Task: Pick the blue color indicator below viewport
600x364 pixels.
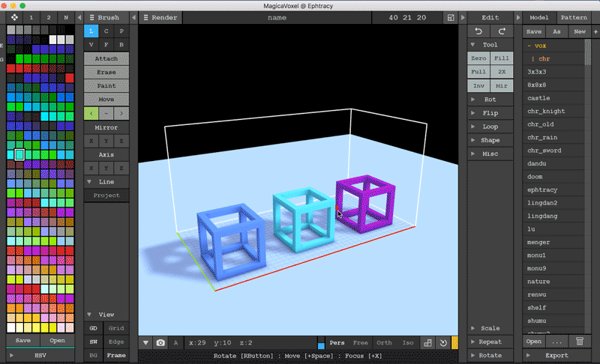Action: [321, 346]
